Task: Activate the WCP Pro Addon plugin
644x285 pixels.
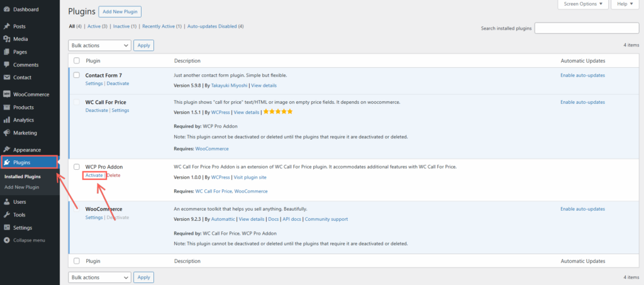Action: 94,176
